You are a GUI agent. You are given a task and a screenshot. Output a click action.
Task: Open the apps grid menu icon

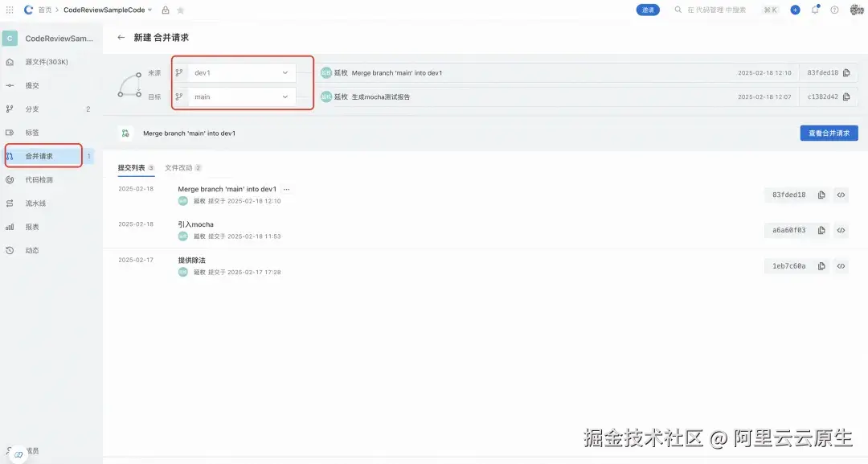(x=10, y=10)
